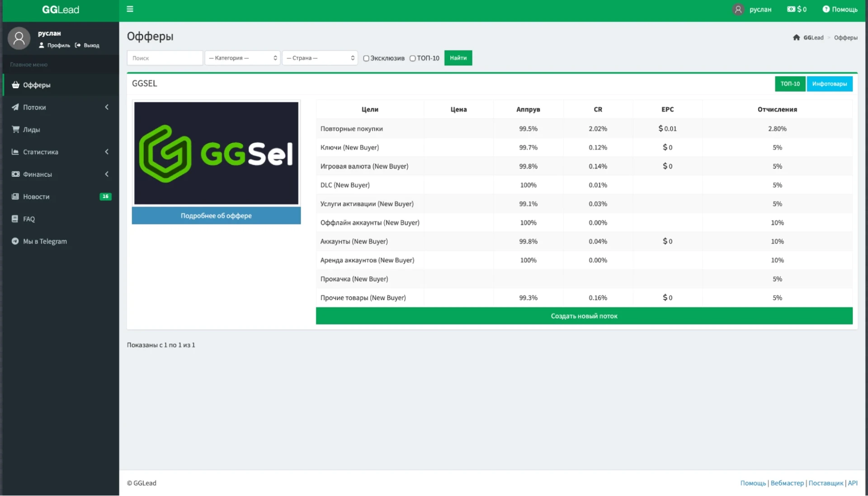Viewport: 868px width, 496px height.
Task: Click the user avatar in top bar
Action: [738, 9]
